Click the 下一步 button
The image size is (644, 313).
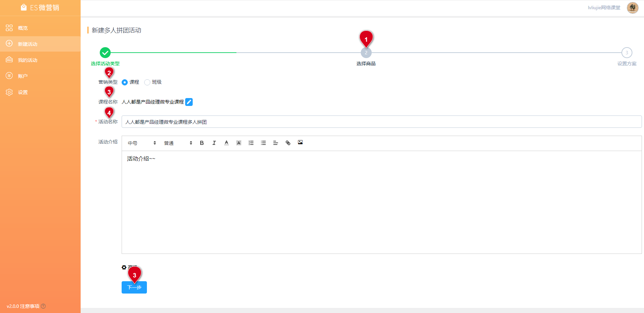(134, 287)
